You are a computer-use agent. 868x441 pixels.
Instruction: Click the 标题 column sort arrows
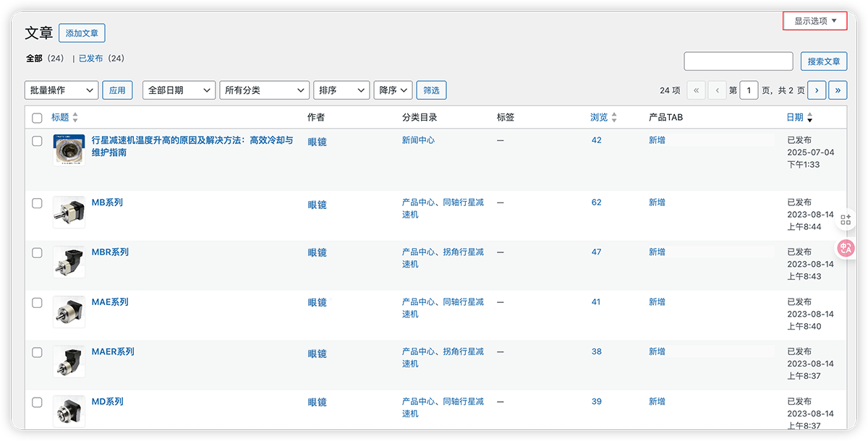(x=75, y=118)
